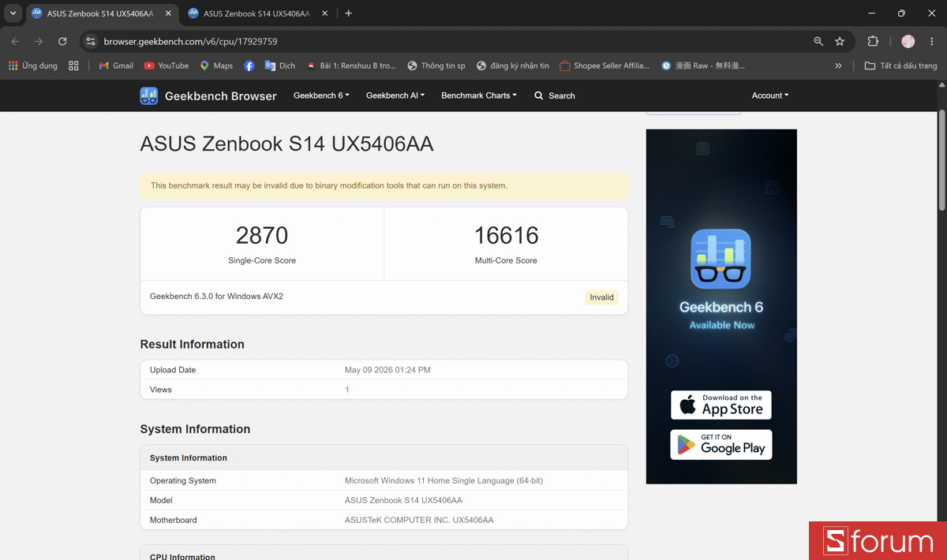
Task: Select the first ASUS Zenbook S14 tab
Action: (x=103, y=13)
